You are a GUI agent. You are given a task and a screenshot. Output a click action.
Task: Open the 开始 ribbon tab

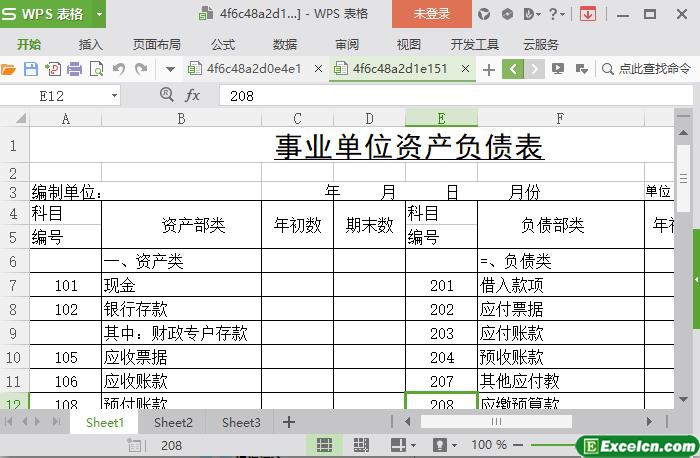(29, 44)
